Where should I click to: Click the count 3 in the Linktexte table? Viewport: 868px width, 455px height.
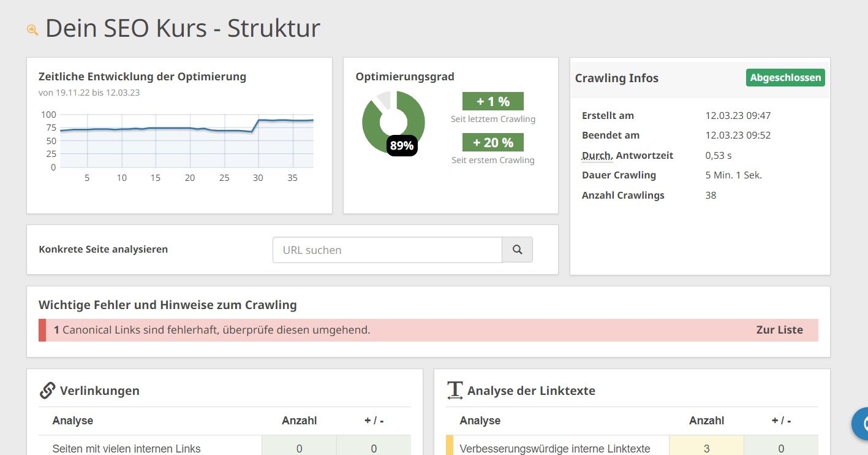(x=706, y=449)
